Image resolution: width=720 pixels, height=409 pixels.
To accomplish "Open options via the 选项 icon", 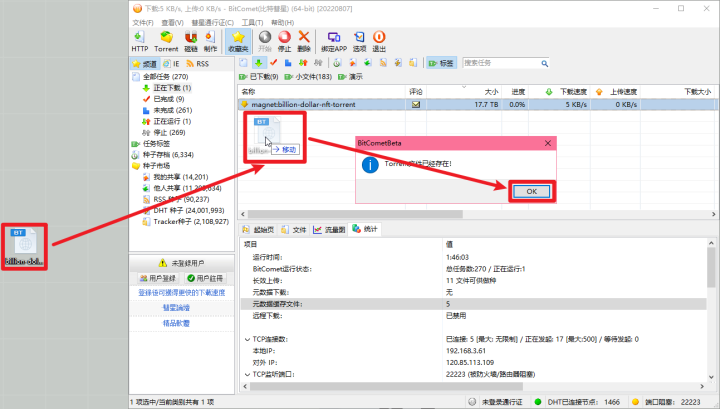I will coord(360,41).
